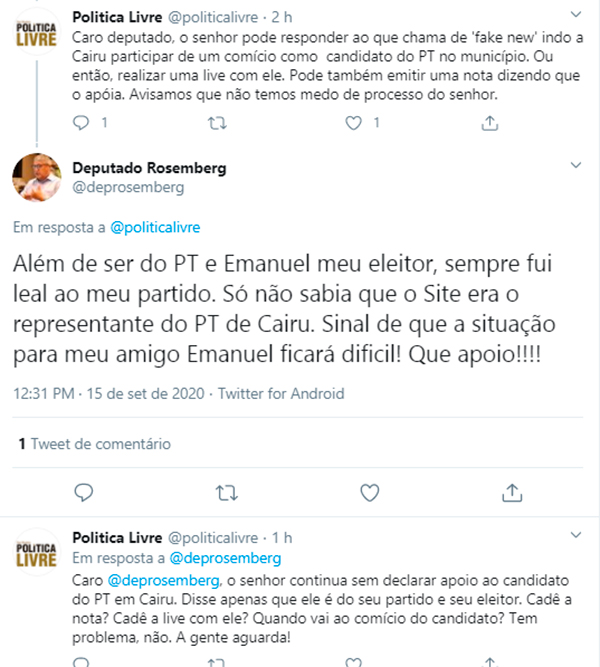600x667 pixels.
Task: Reply to Deputado Rosemberg's tweet
Action: click(84, 492)
